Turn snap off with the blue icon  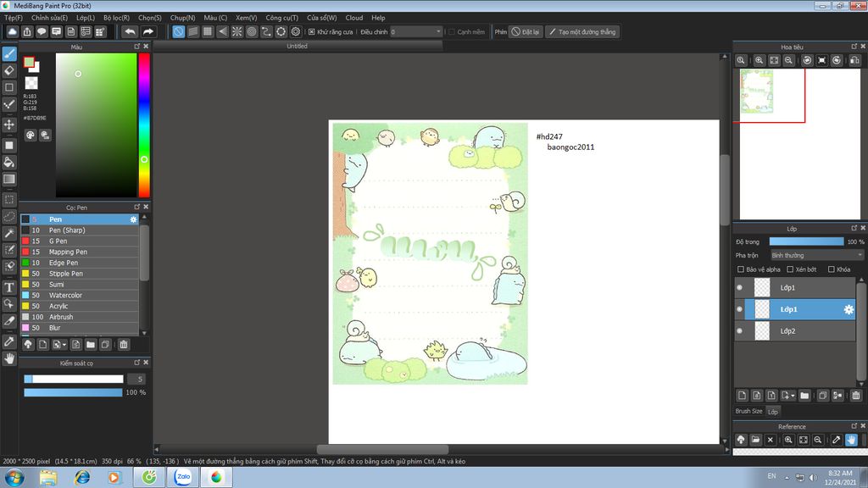(x=178, y=31)
